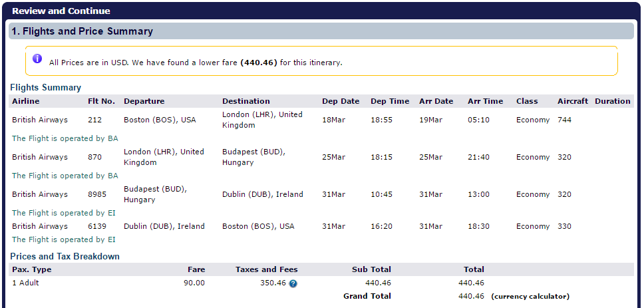Click the Flights Summary heading
The width and height of the screenshot is (644, 308).
46,87
